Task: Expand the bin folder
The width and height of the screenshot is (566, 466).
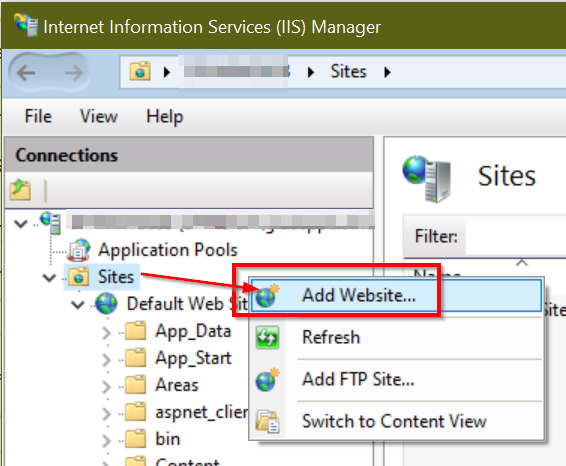Action: pyautogui.click(x=106, y=441)
